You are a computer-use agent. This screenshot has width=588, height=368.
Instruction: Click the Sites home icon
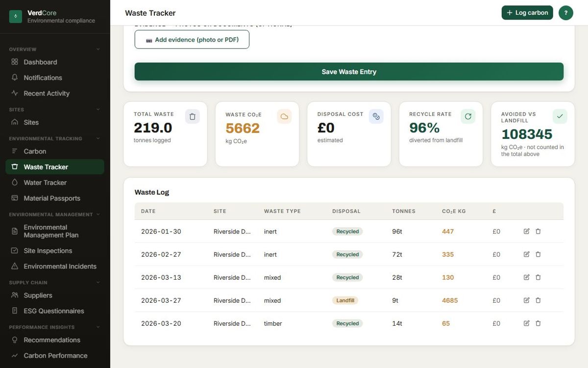[x=15, y=122]
